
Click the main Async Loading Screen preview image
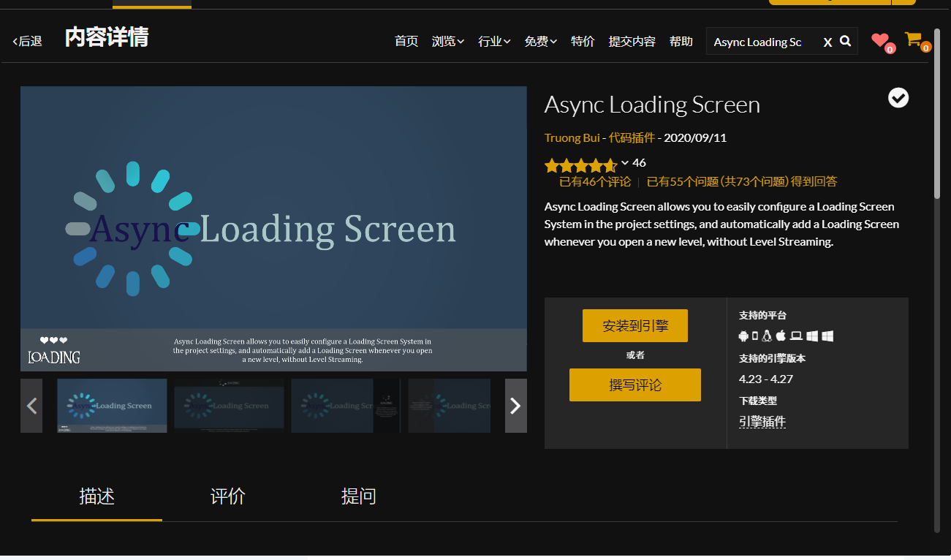pos(273,229)
